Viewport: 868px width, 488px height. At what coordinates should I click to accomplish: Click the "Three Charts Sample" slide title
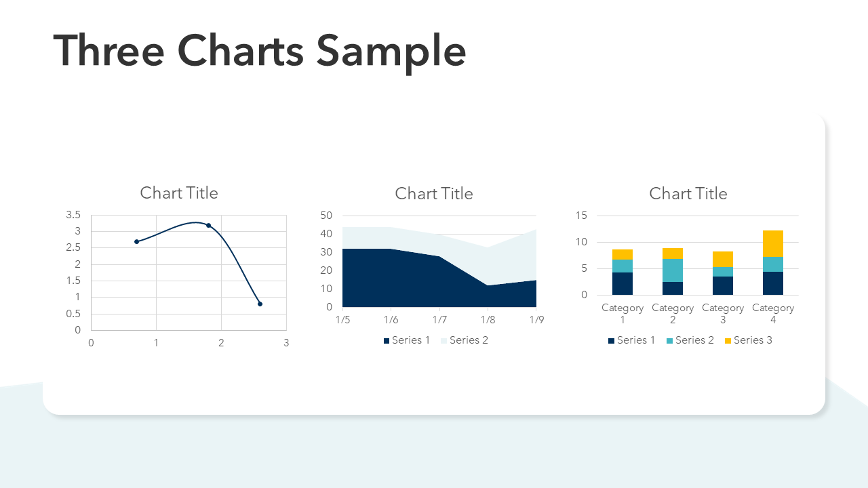[260, 52]
